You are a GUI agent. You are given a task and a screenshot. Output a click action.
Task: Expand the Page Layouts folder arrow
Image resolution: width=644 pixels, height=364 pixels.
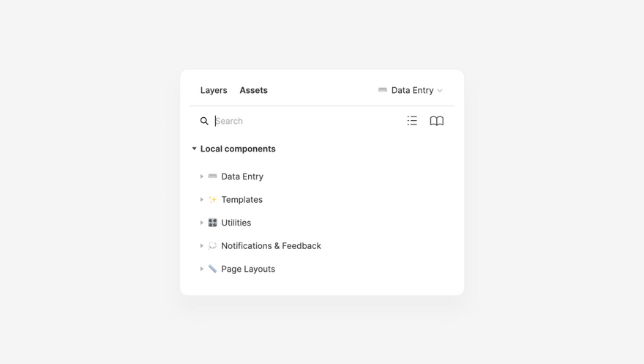pos(202,269)
